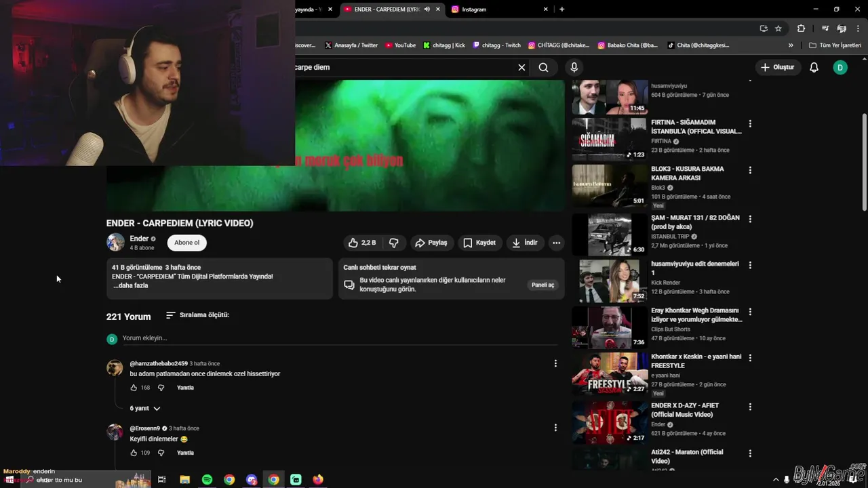Open options menu for @Erosenn9 comment
This screenshot has width=868, height=488.
coord(555,428)
